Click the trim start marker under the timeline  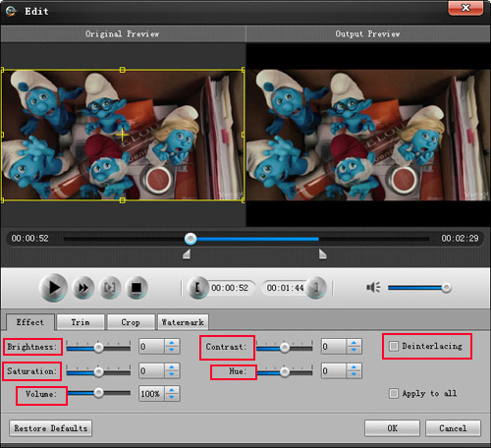187,254
